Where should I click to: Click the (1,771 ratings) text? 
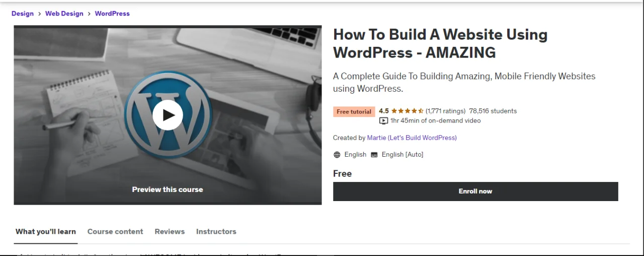(445, 111)
